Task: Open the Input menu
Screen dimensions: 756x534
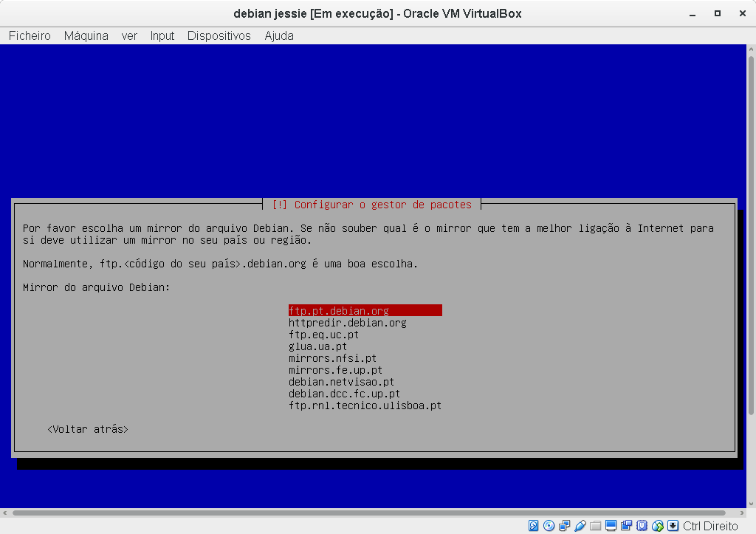Action: click(162, 35)
